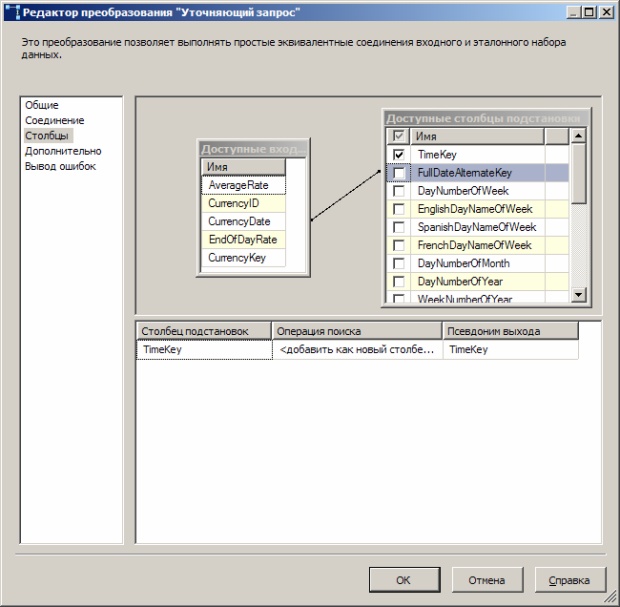Tick the SpanishDayNameOfWeek checkbox

click(x=400, y=227)
